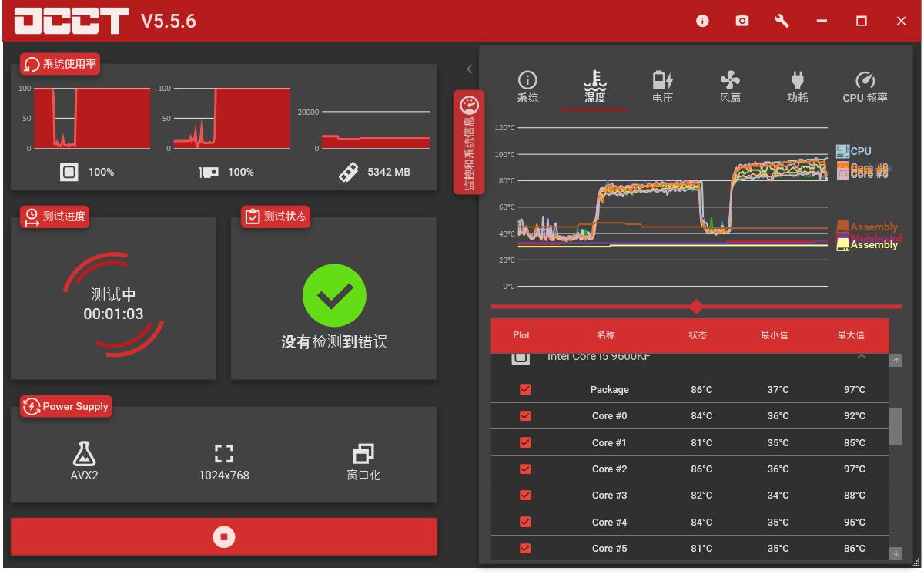
Task: Click the 没有检测到错误 status text
Action: coord(334,342)
